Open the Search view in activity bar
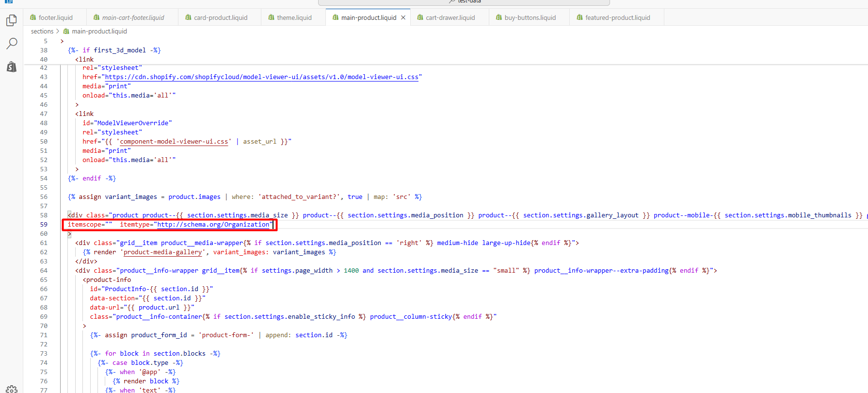Image resolution: width=868 pixels, height=393 pixels. pyautogui.click(x=12, y=44)
